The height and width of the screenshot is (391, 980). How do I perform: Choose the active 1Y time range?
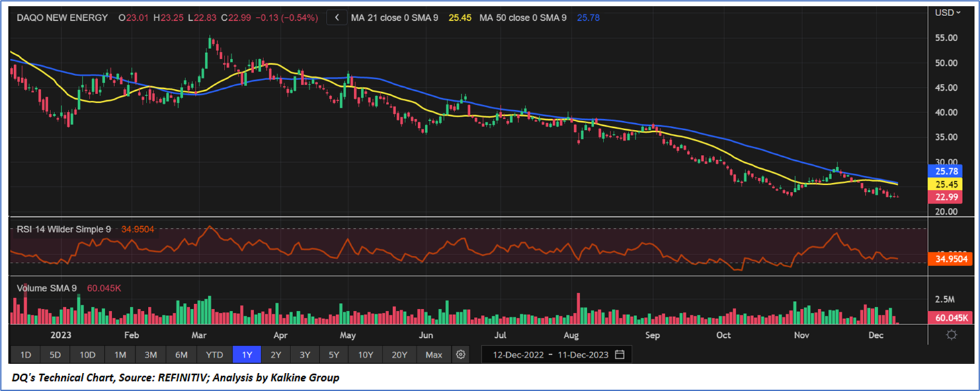[x=247, y=355]
